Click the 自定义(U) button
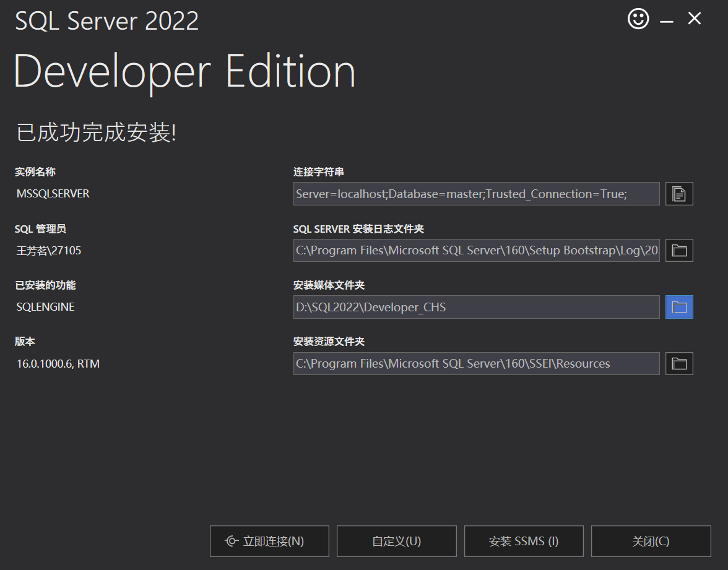The image size is (728, 570). pyautogui.click(x=396, y=541)
